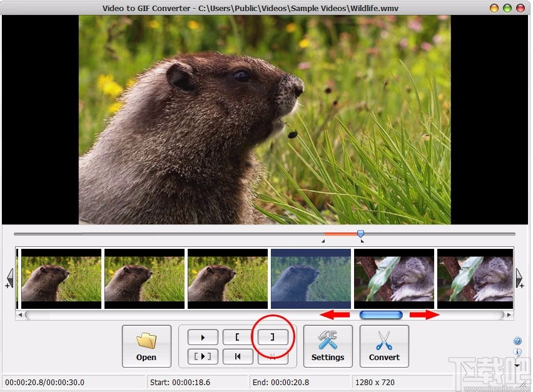Image resolution: width=533 pixels, height=392 pixels.
Task: Mark selection end with the ']' button
Action: [272, 336]
